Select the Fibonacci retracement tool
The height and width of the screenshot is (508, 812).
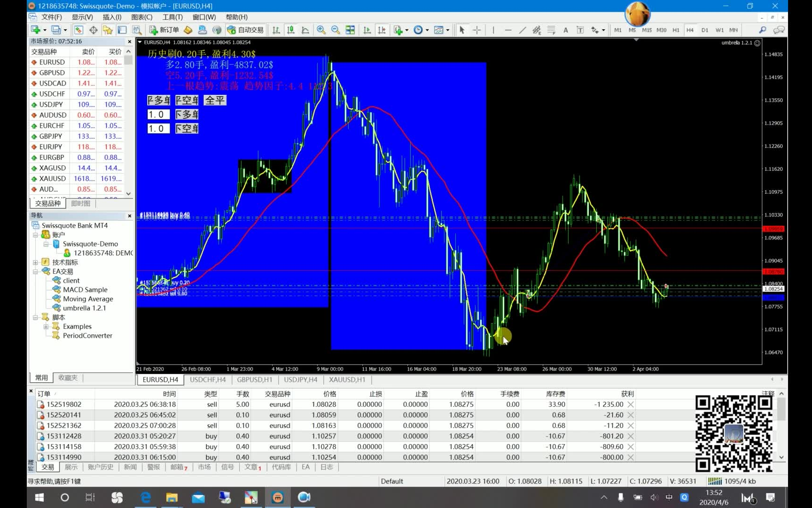pyautogui.click(x=551, y=30)
